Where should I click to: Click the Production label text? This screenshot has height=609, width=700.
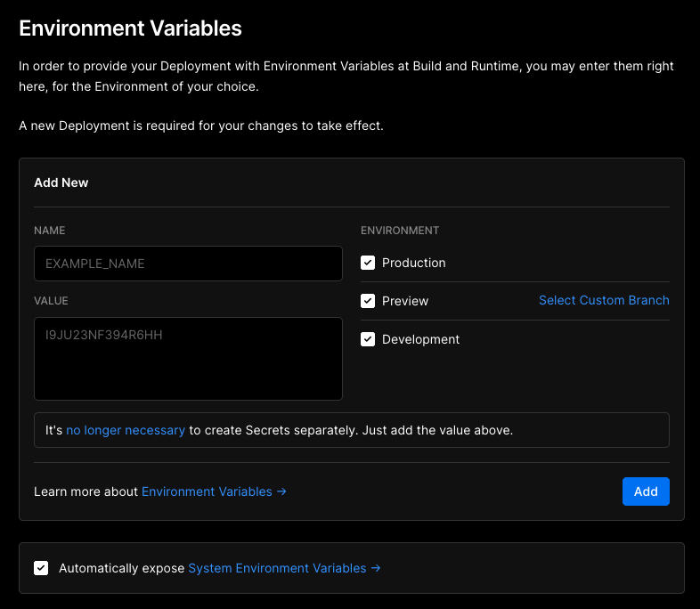click(414, 263)
